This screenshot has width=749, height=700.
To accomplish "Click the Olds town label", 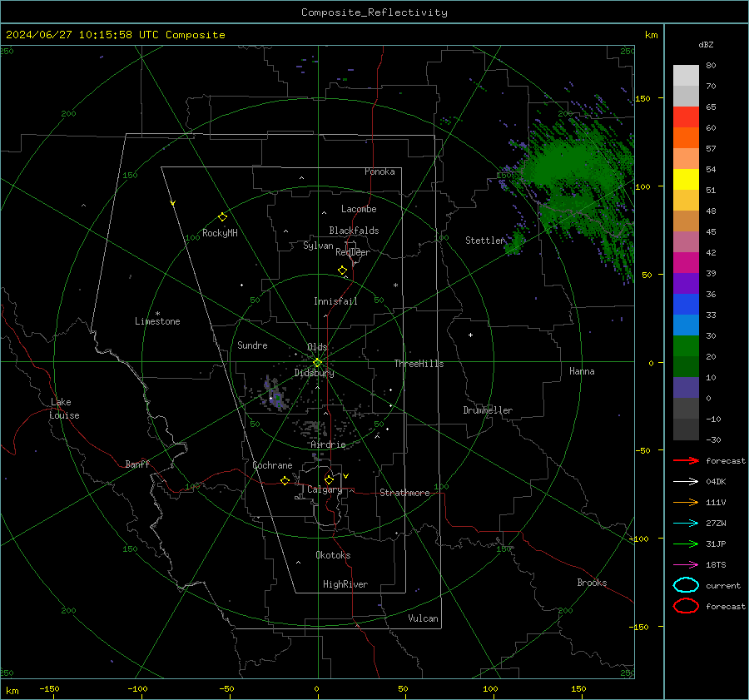I will [317, 347].
